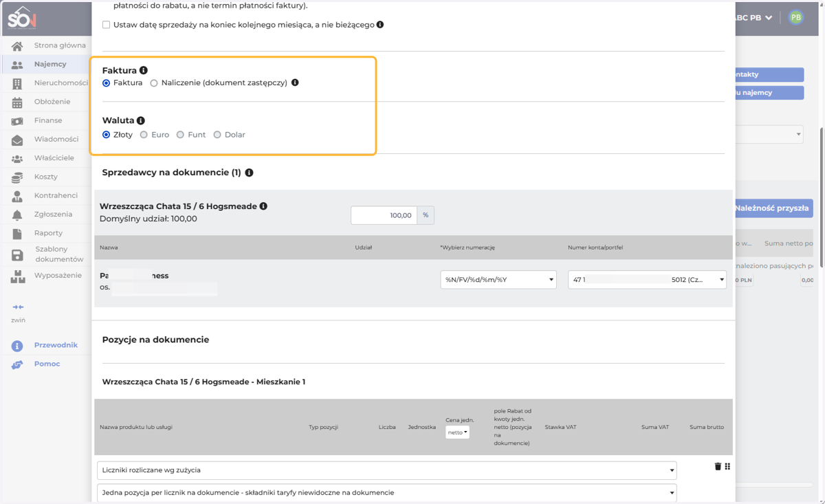The height and width of the screenshot is (504, 825).
Task: Click the Zgłoszenia bell icon
Action: point(17,215)
